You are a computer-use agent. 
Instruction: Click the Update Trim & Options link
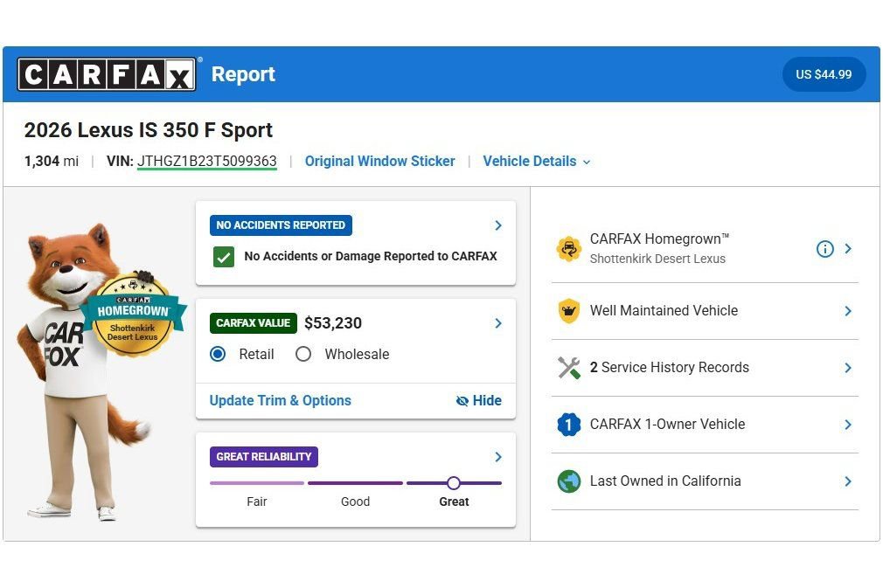281,401
